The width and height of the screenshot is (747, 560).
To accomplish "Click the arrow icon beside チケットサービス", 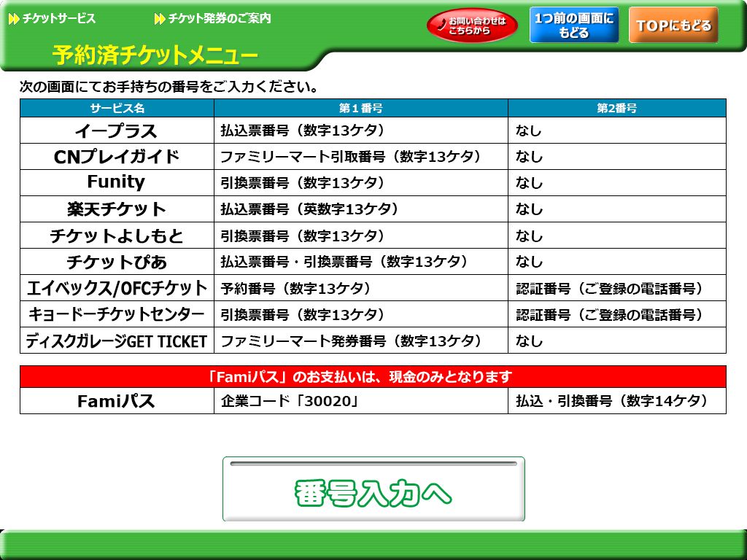I will 13,19.
